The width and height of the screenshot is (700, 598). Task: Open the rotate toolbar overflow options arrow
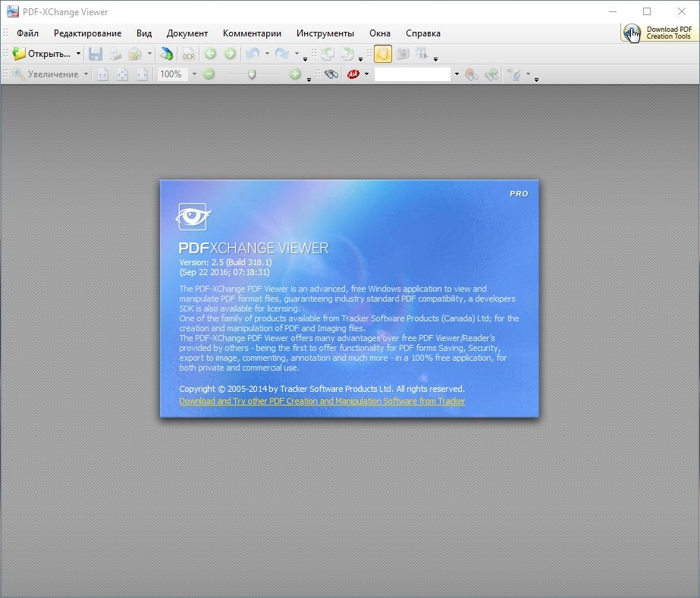(x=361, y=59)
